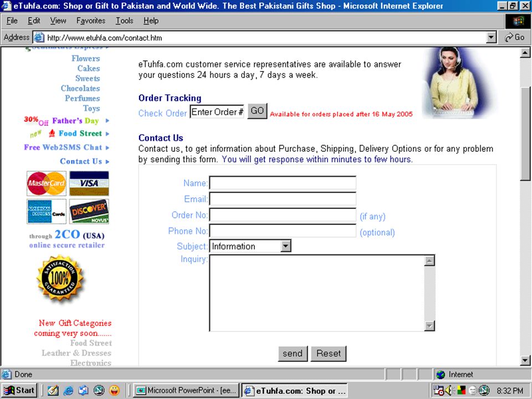Click the GO order tracking button

(x=257, y=111)
